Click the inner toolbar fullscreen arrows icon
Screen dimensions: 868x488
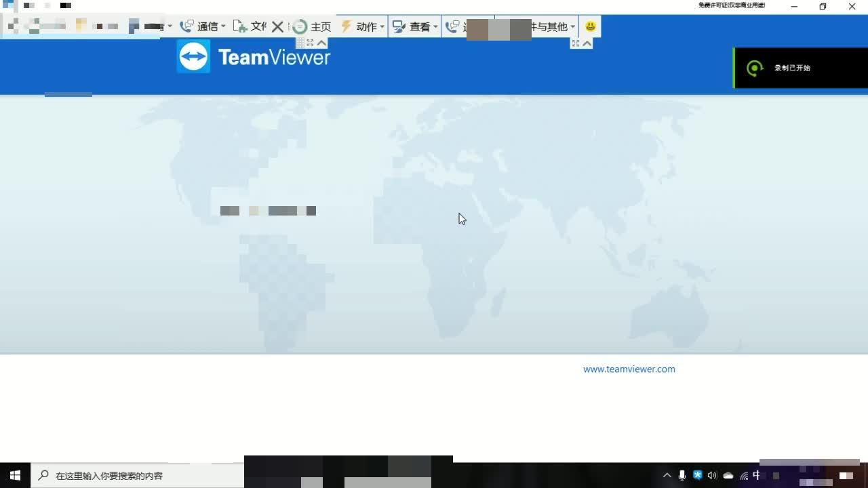311,43
